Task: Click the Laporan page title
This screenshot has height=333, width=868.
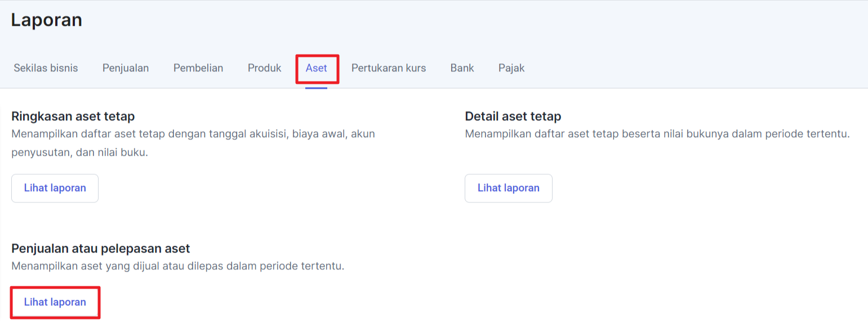Action: (47, 20)
